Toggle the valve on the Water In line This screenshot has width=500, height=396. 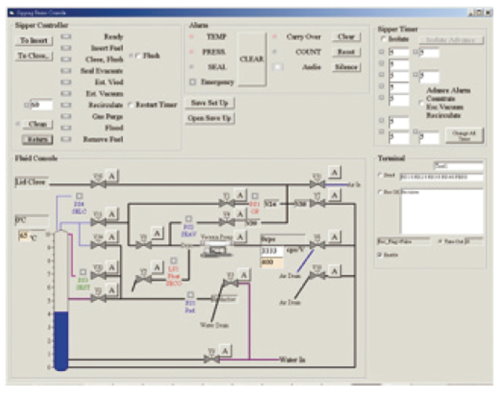coord(212,359)
